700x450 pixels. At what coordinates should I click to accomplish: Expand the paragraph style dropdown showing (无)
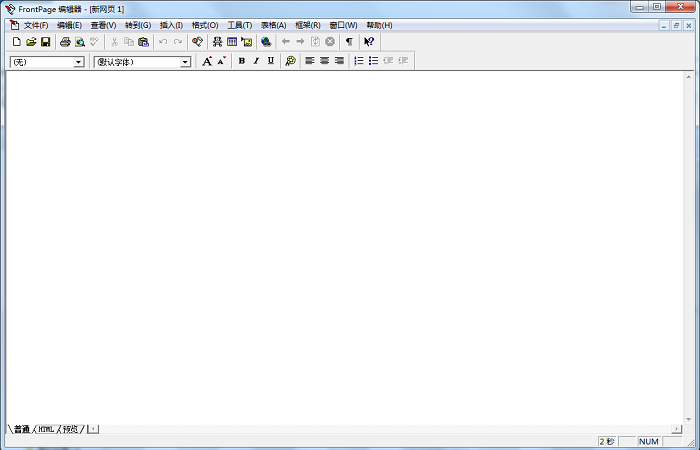(79, 62)
